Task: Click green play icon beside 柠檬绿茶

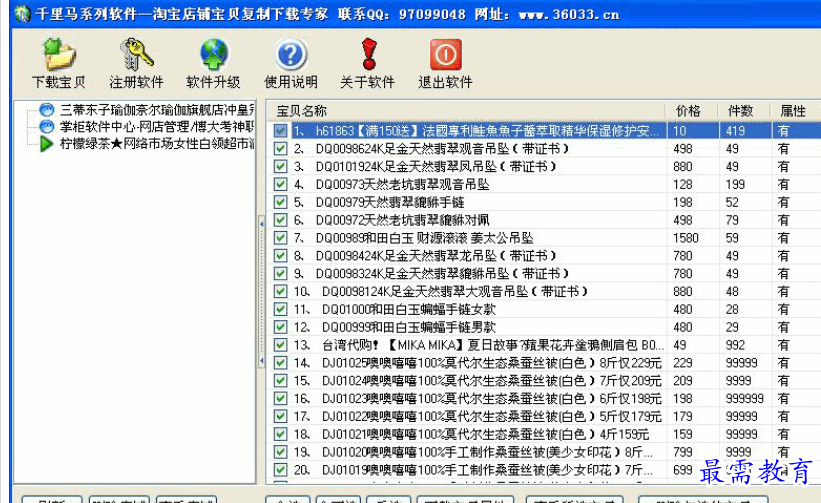Action: (x=47, y=143)
